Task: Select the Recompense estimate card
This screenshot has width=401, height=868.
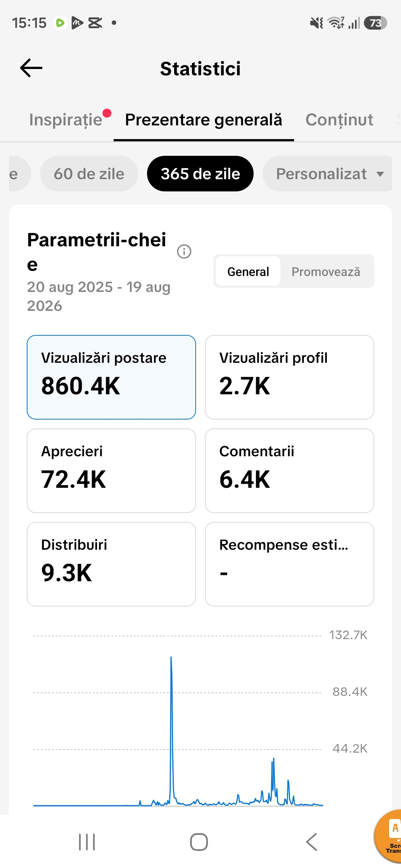Action: tap(290, 564)
